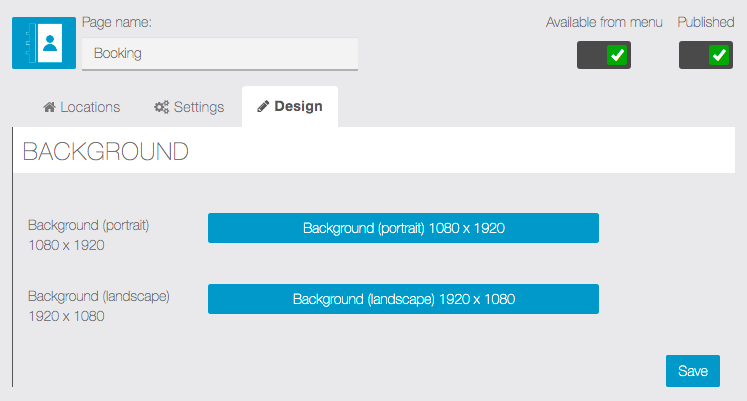Click the green checkmark under Published
This screenshot has height=401, width=747.
click(x=719, y=56)
